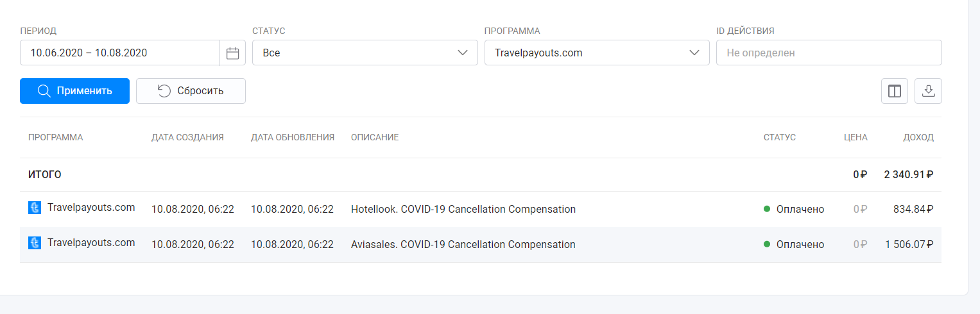Viewport: 980px width, 314px height.
Task: Click the ID действия input field
Action: point(829,53)
